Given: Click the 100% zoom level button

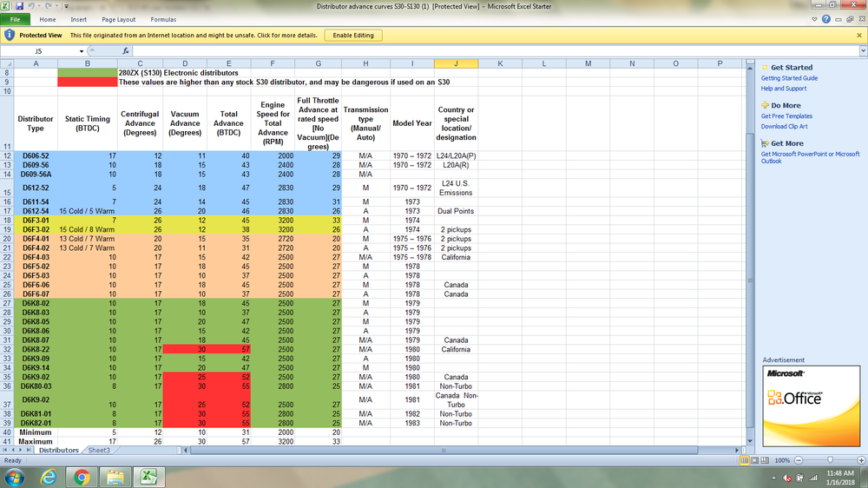Looking at the screenshot, I should [782, 461].
